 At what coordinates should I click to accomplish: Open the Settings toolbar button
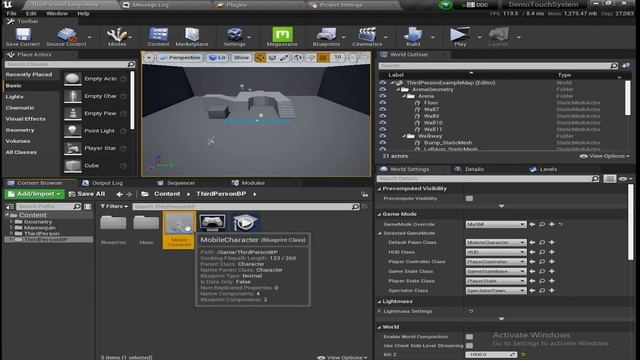234,37
